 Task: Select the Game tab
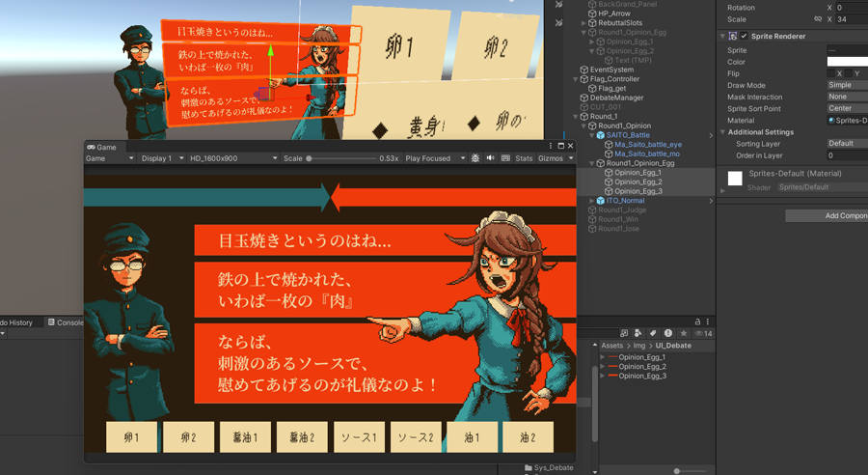tap(102, 147)
